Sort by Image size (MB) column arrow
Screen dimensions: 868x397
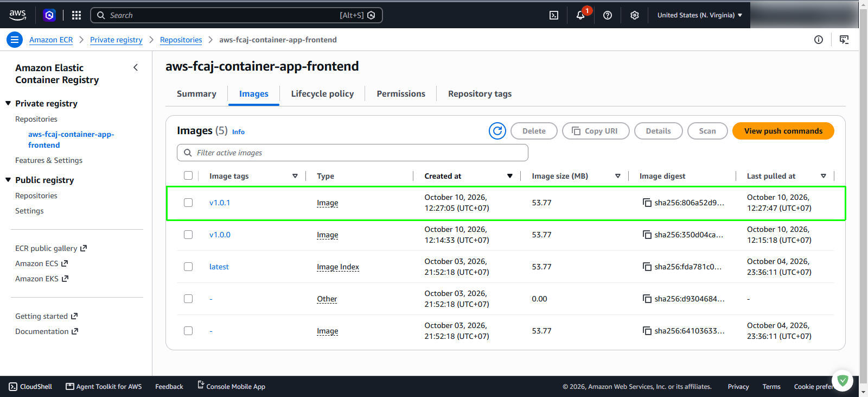(x=618, y=176)
